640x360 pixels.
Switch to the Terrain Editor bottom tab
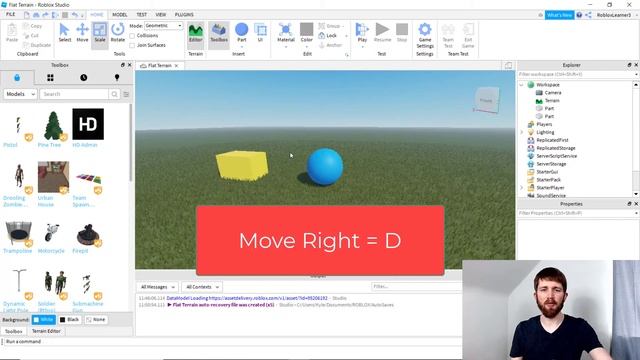coord(46,331)
